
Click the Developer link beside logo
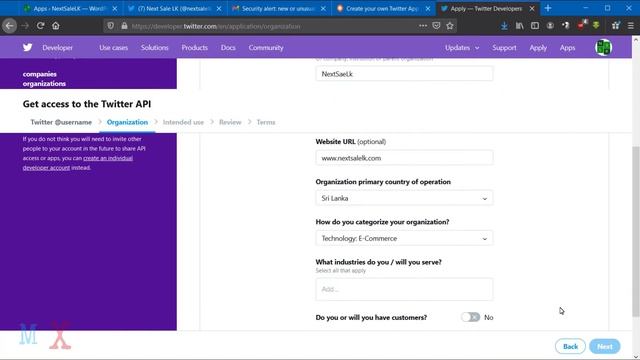click(58, 48)
